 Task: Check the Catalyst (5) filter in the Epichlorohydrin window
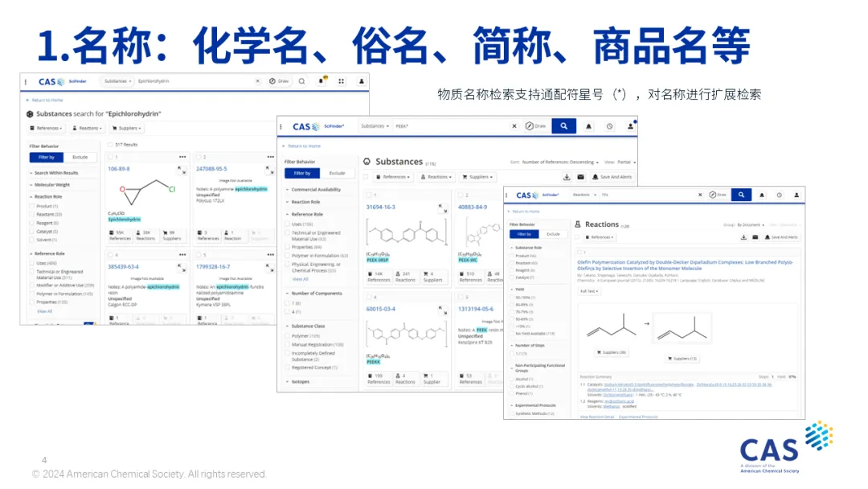click(x=32, y=232)
